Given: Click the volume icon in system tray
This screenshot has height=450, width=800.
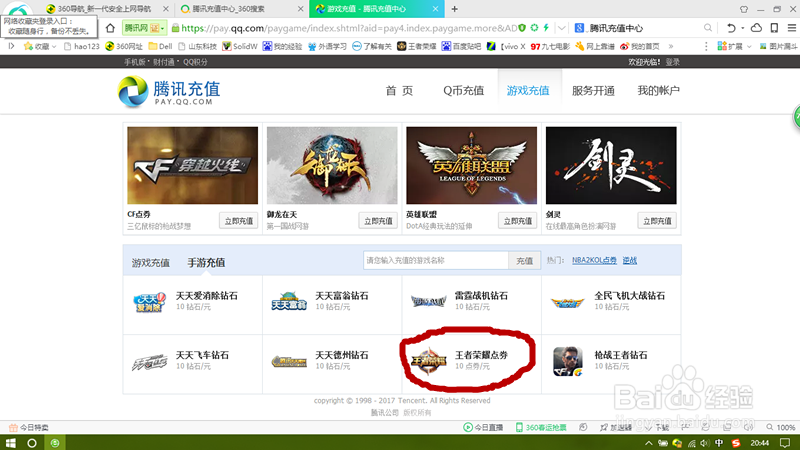Looking at the screenshot, I should (x=705, y=443).
